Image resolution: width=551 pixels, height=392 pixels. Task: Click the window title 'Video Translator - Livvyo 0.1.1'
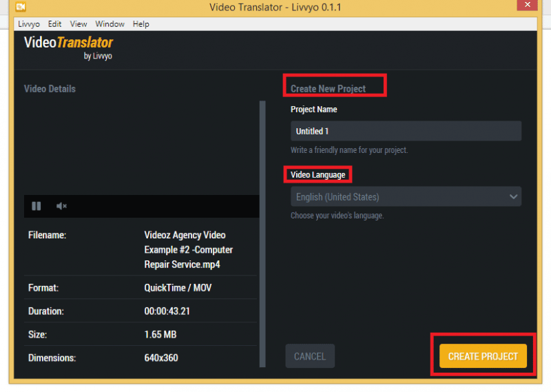click(275, 7)
